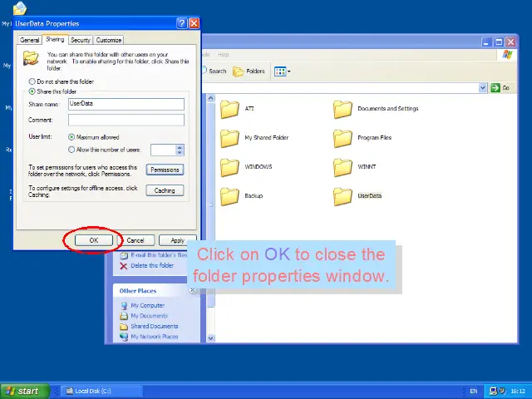This screenshot has height=399, width=532.
Task: Click the Search toolbar button
Action: coord(214,71)
